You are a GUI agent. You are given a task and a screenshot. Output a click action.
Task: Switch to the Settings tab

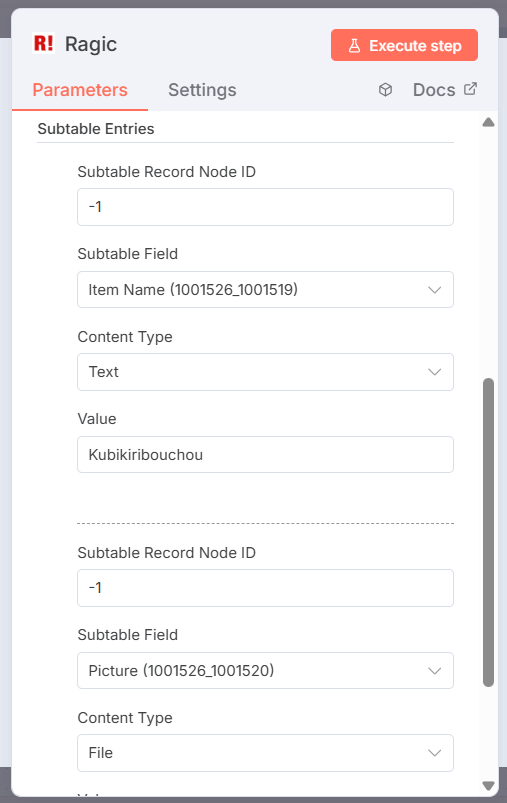click(x=202, y=90)
